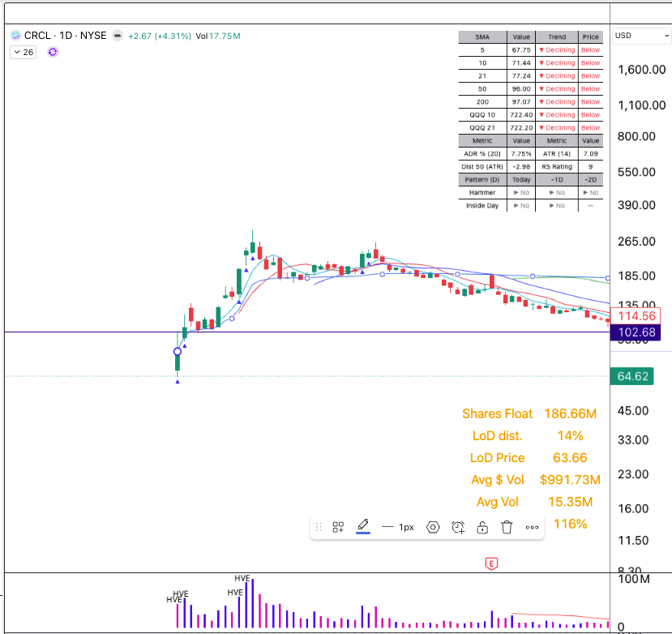Change line color with pencil tool
The width and height of the screenshot is (672, 634).
363,526
